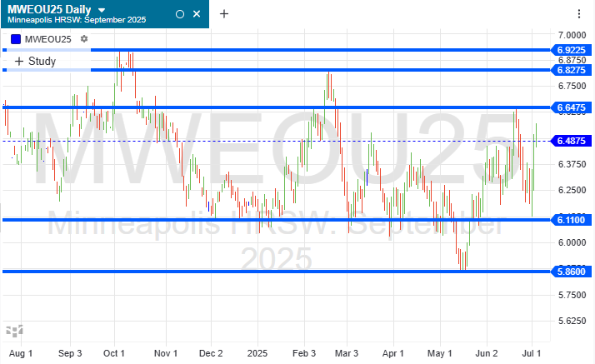
Task: Click the 6.0000 price axis value
Action: coord(572,242)
